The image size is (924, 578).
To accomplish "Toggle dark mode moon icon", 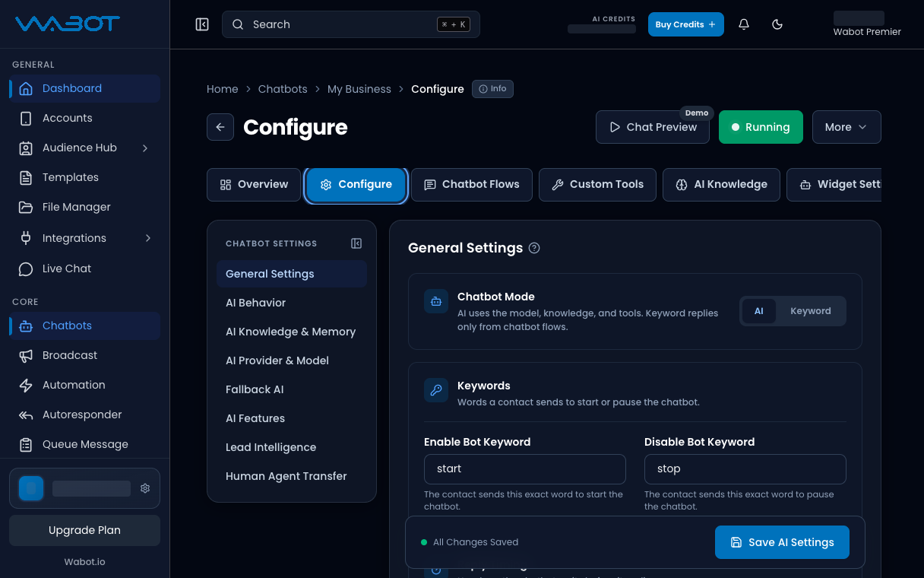I will click(x=777, y=24).
